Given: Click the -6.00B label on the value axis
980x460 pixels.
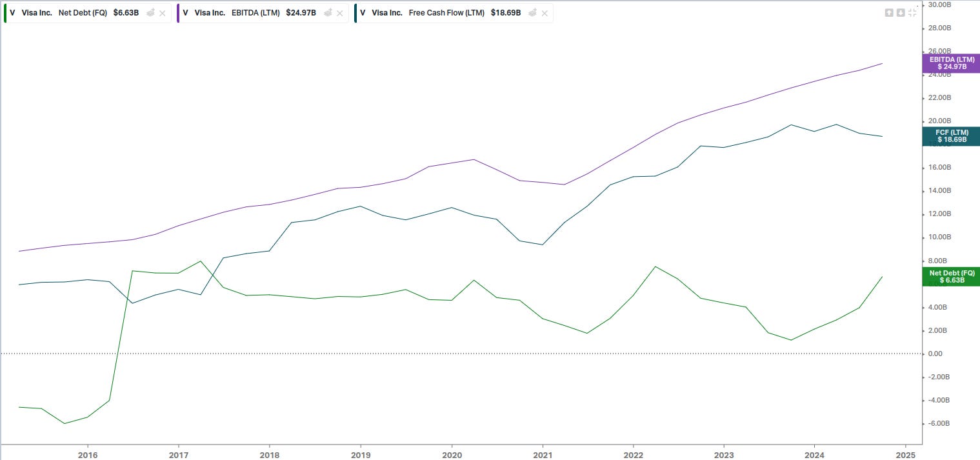Looking at the screenshot, I should tap(940, 423).
